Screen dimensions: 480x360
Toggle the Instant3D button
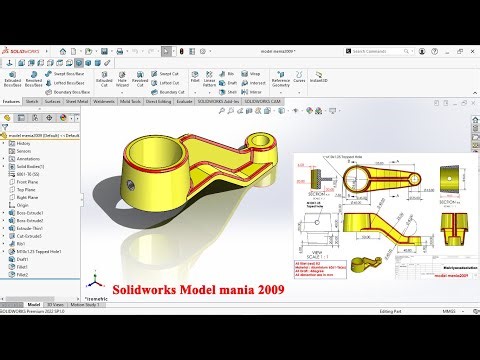(x=319, y=76)
